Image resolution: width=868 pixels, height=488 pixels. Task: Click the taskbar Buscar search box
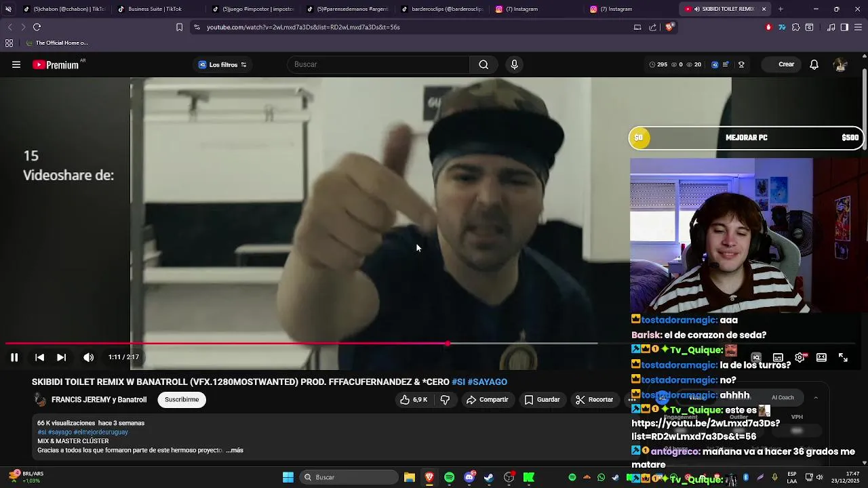349,477
